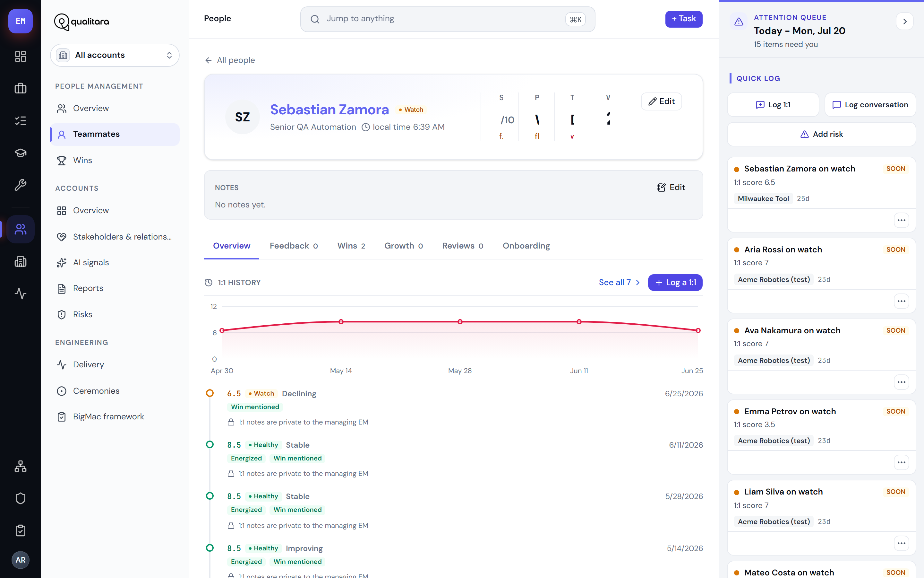This screenshot has height=578, width=924.
Task: Expand the All accounts selector
Action: coord(115,55)
